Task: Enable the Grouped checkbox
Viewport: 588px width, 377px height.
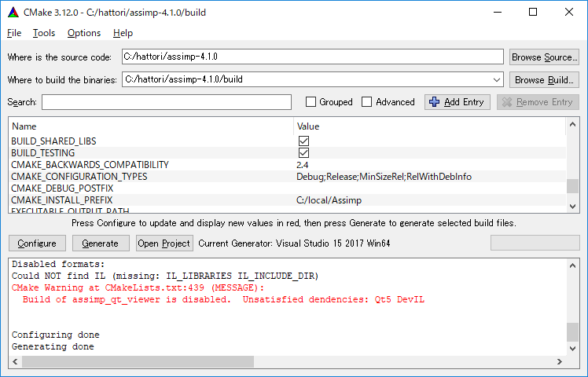Action: [311, 102]
